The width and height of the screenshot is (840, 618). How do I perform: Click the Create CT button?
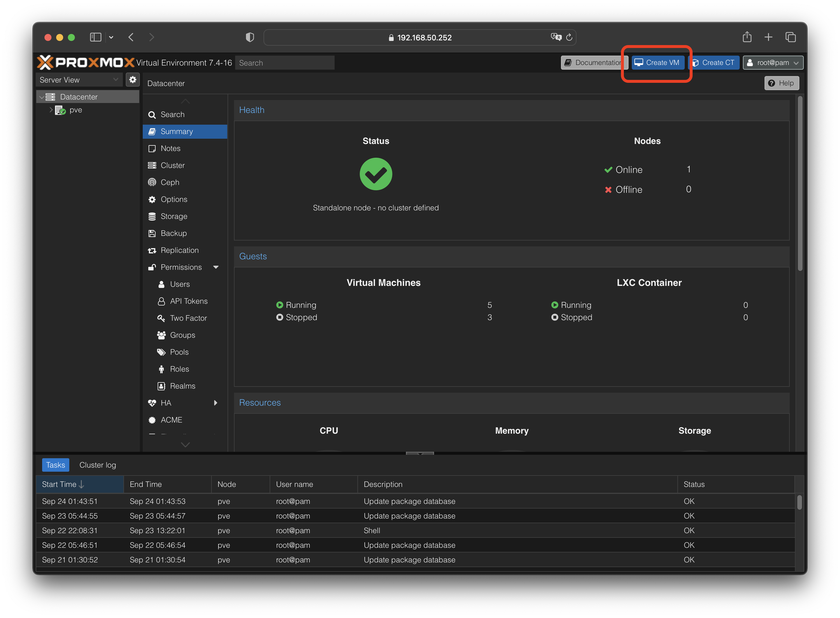714,63
